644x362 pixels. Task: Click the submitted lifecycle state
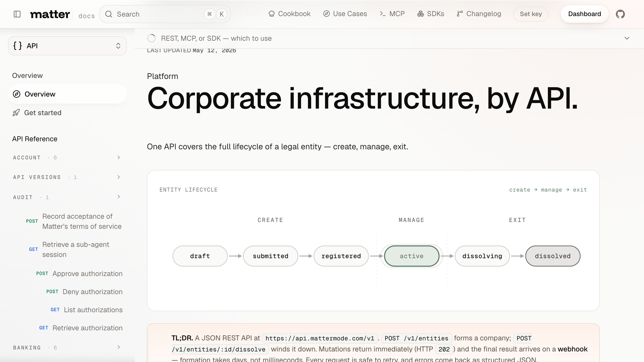[271, 256]
